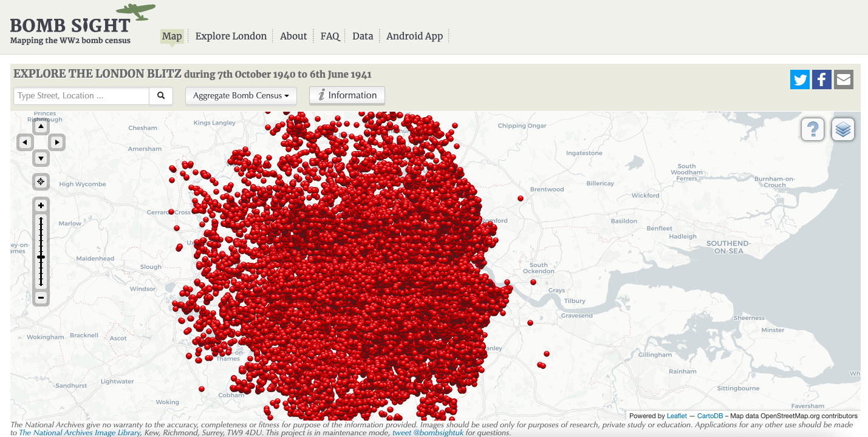Image resolution: width=868 pixels, height=437 pixels.
Task: Expand the Aggregate Bomb Census dropdown
Action: pyautogui.click(x=241, y=96)
